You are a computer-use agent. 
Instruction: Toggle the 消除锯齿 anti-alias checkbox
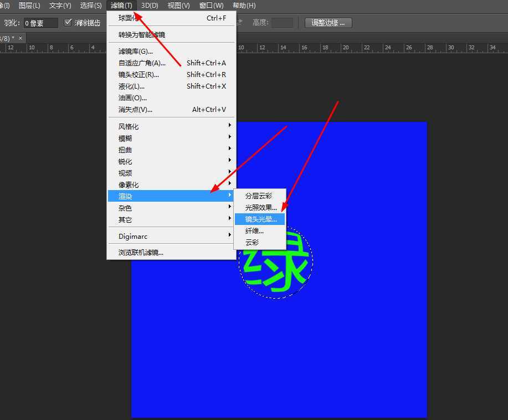pyautogui.click(x=68, y=23)
